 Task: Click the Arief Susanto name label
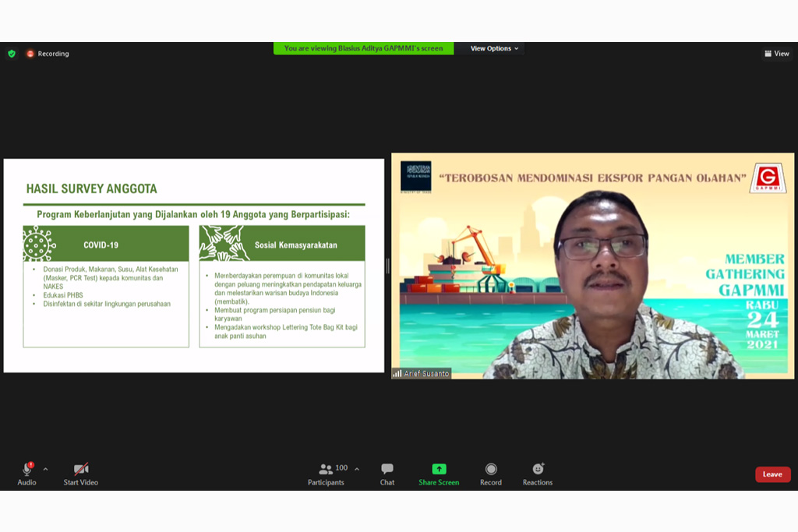pos(426,373)
